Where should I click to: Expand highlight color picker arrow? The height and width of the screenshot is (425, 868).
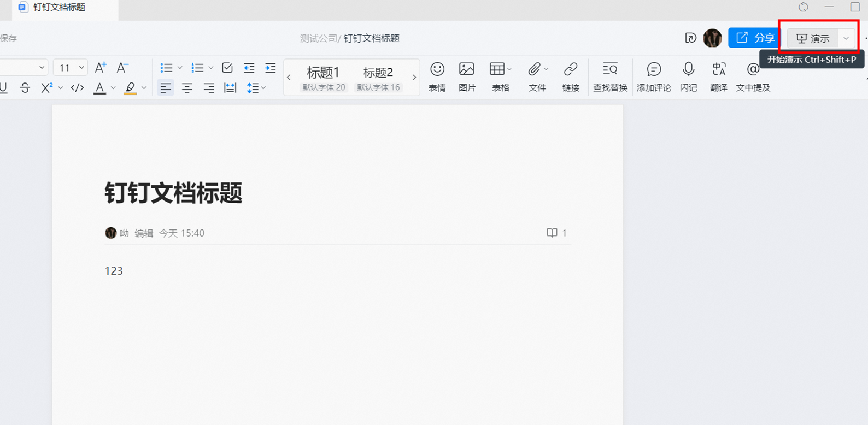(x=144, y=88)
